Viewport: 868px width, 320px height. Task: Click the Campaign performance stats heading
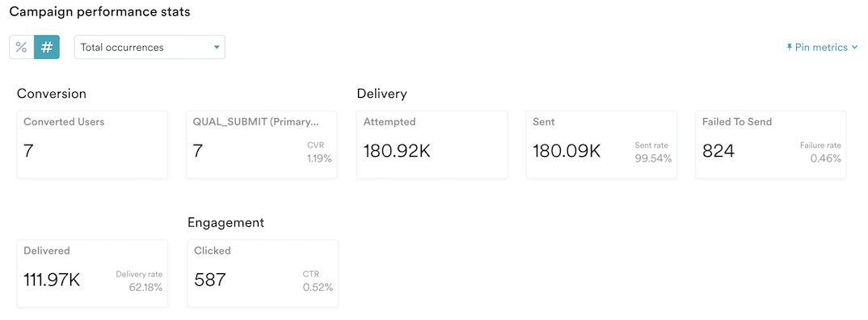tap(99, 12)
